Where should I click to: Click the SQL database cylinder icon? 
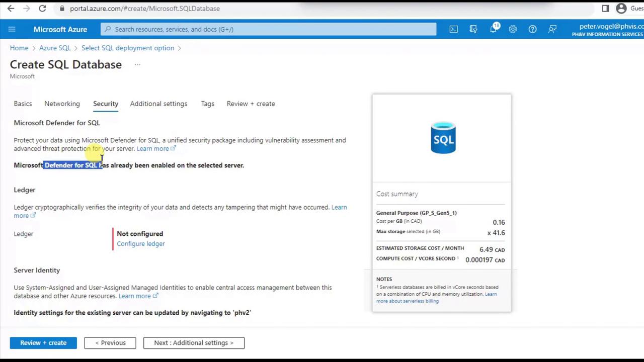tap(443, 137)
